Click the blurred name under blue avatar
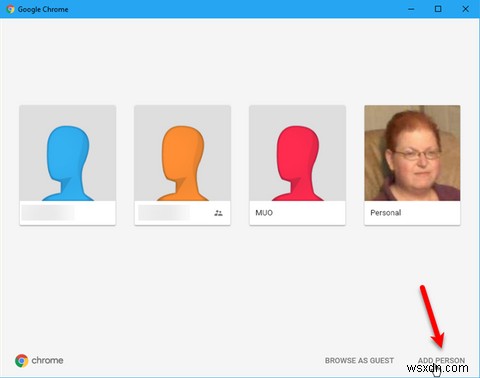 coord(48,213)
